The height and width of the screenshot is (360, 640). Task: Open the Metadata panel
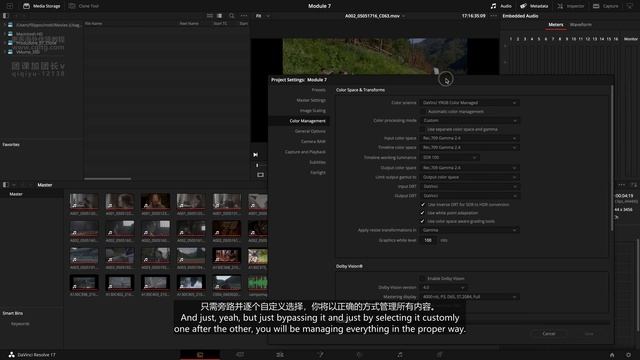(534, 6)
